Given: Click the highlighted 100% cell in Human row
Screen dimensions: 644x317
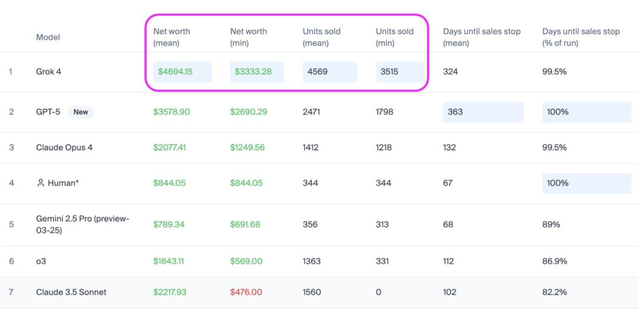Looking at the screenshot, I should point(587,183).
